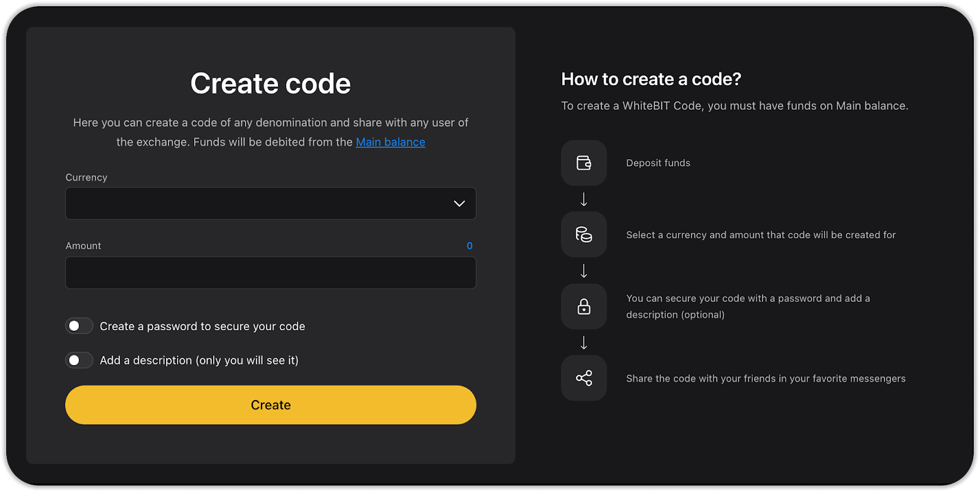Open the Main balance link

pos(390,142)
